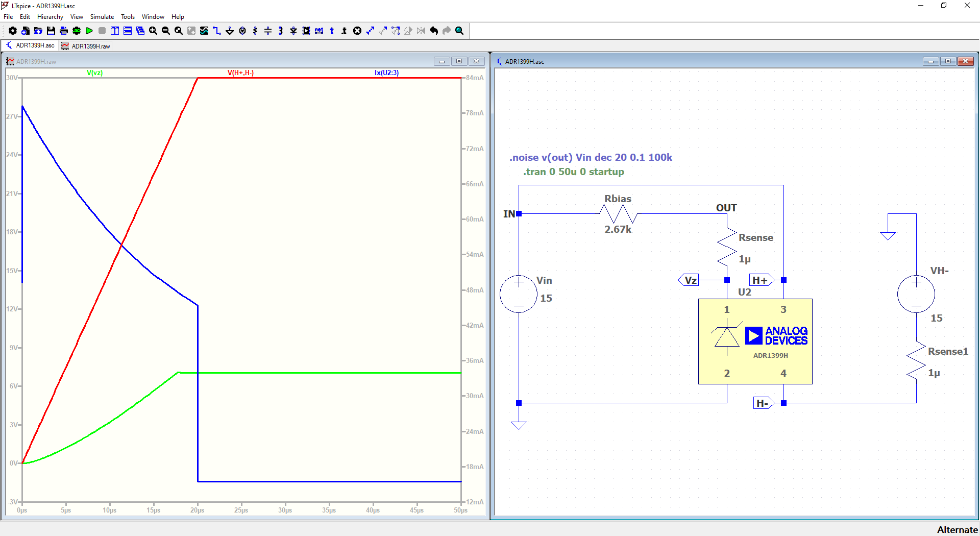
Task: Click the 2.67k resistor value
Action: click(618, 229)
